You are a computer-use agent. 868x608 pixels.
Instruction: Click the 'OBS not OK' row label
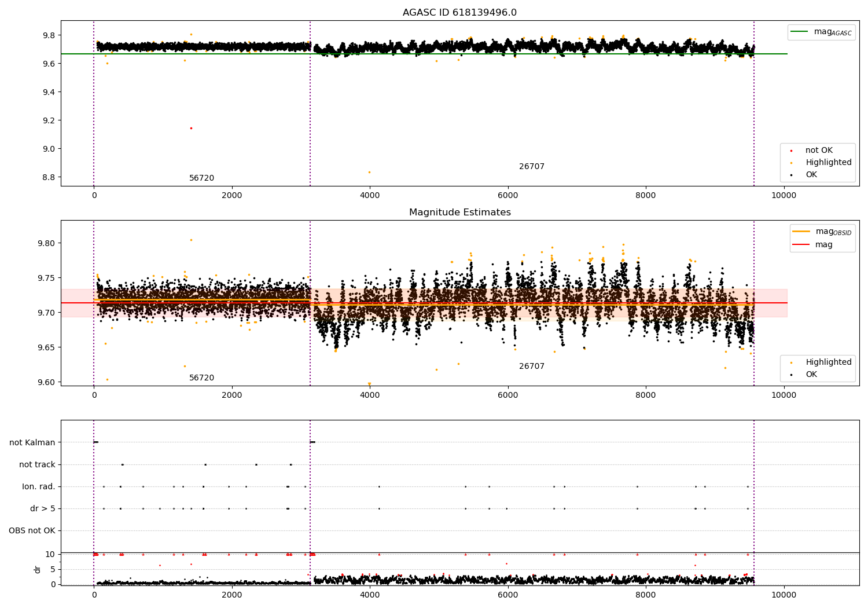(x=32, y=530)
